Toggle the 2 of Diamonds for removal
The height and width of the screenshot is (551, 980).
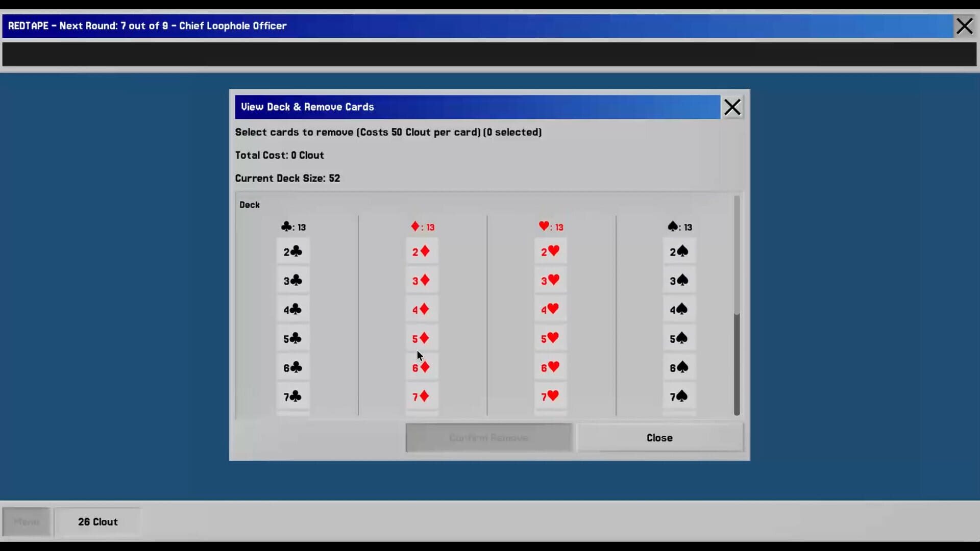(x=421, y=251)
